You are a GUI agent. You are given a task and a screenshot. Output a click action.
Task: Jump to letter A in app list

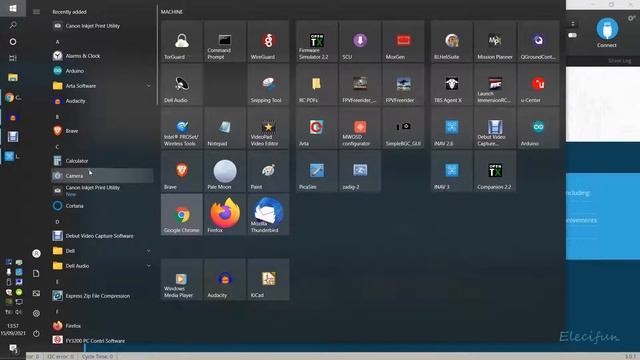click(58, 42)
